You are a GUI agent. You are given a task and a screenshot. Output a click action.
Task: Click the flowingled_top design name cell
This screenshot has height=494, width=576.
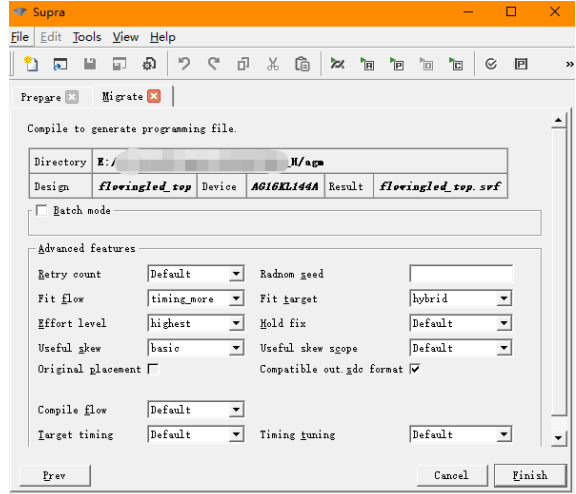coord(145,186)
